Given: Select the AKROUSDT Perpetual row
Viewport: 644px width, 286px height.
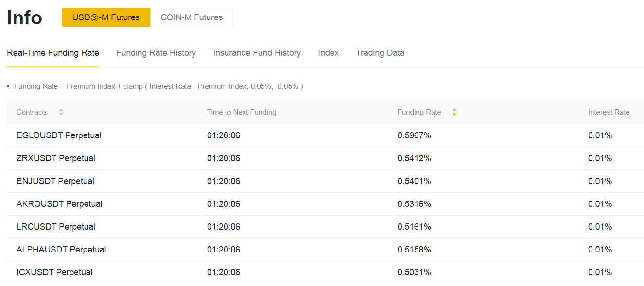Looking at the screenshot, I should [x=325, y=204].
